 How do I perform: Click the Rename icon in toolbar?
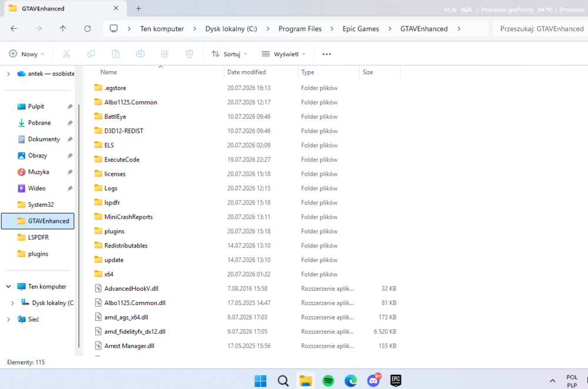tap(141, 54)
